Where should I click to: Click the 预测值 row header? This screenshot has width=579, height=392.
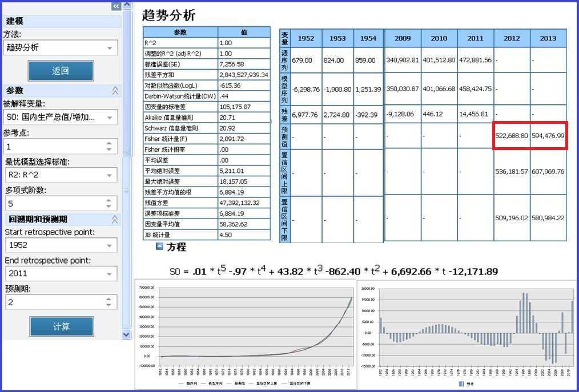285,136
